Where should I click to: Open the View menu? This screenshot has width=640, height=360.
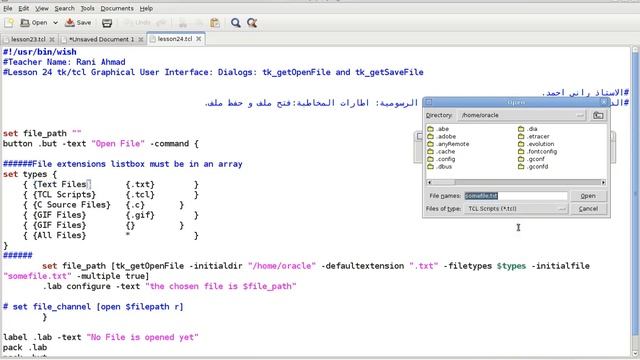pyautogui.click(x=42, y=8)
